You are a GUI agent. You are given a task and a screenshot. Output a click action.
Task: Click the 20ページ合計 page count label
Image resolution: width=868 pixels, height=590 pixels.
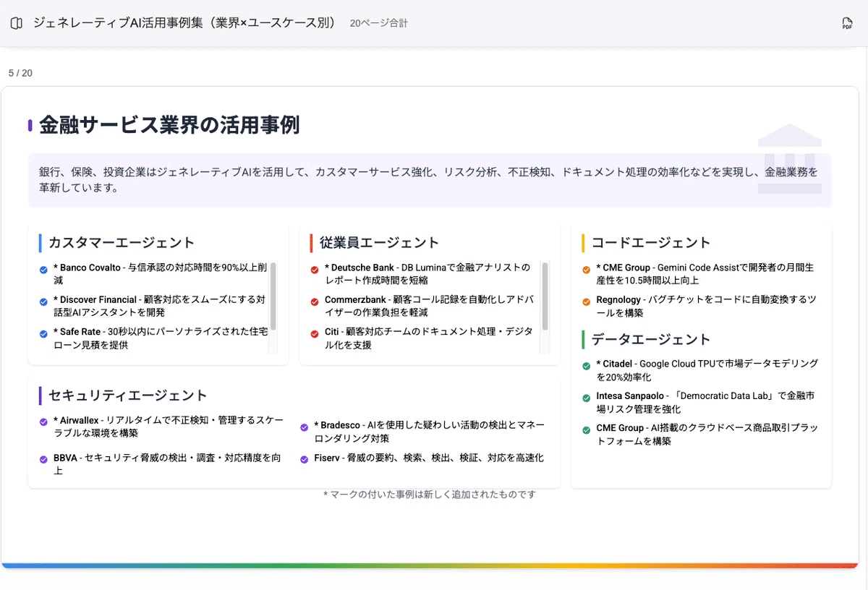378,23
